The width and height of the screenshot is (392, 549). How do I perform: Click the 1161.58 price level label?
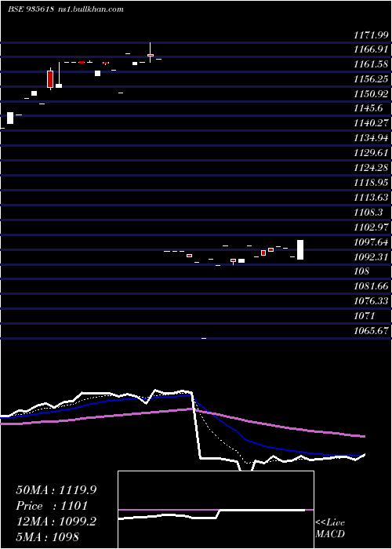click(371, 64)
